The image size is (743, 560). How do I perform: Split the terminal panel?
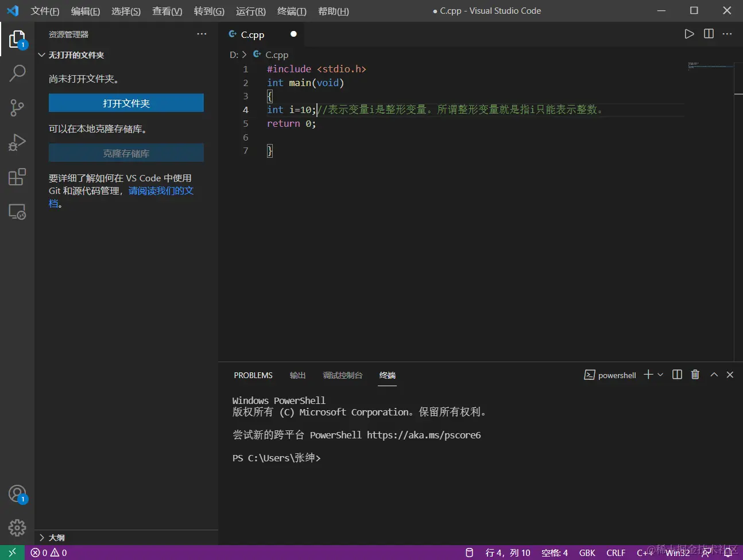[677, 375]
